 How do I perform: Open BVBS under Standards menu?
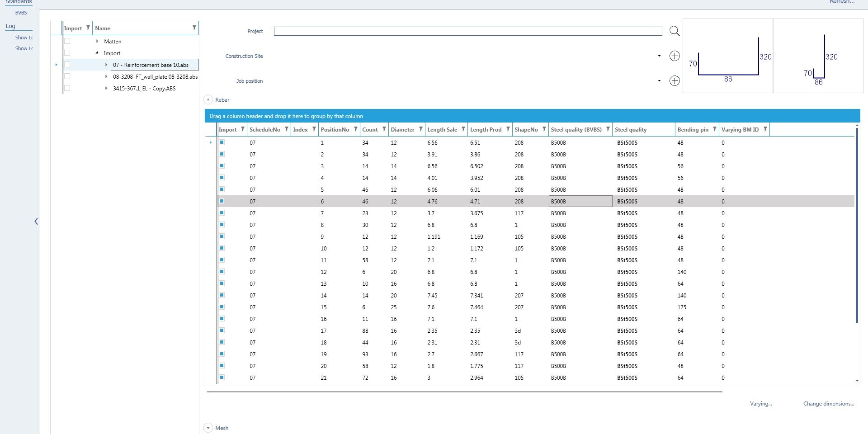point(21,13)
